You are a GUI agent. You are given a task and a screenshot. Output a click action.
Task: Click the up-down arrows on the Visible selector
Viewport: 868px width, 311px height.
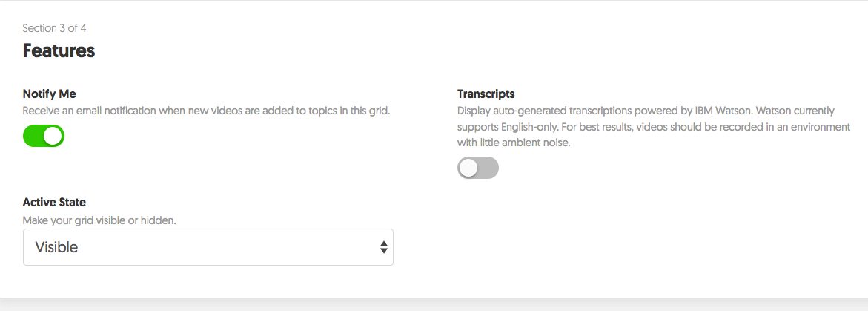coord(383,247)
